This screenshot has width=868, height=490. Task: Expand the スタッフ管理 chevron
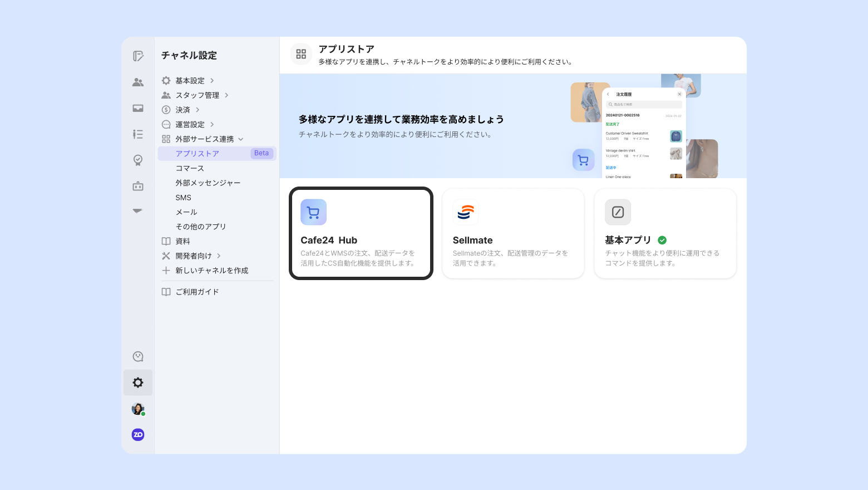226,95
